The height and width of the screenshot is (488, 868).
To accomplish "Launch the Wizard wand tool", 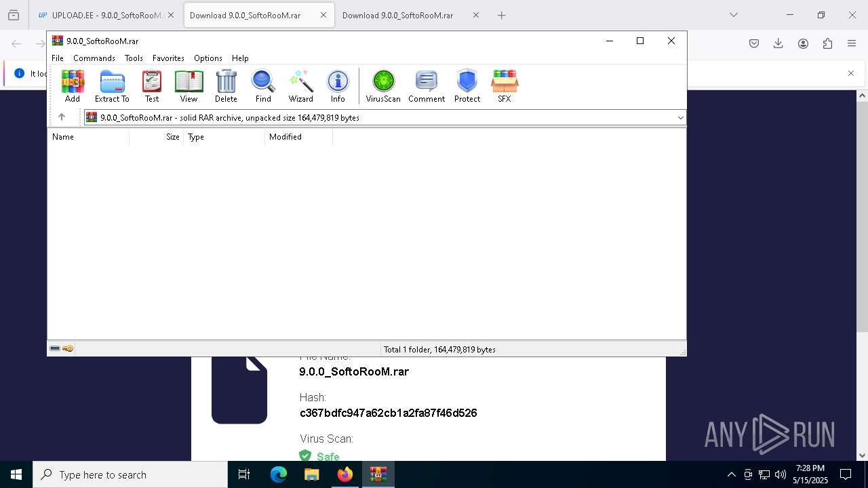I will (x=300, y=85).
